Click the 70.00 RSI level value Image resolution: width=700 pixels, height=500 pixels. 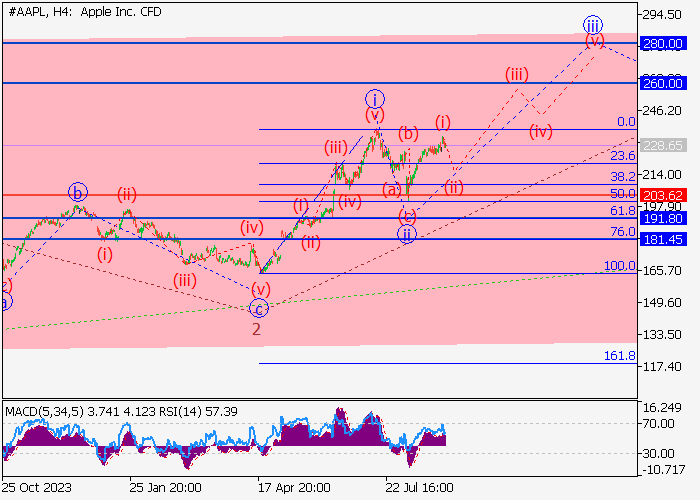click(x=658, y=424)
